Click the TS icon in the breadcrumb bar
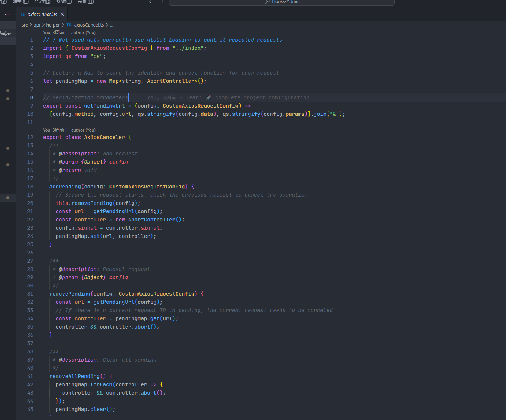506x420 pixels. (x=69, y=25)
